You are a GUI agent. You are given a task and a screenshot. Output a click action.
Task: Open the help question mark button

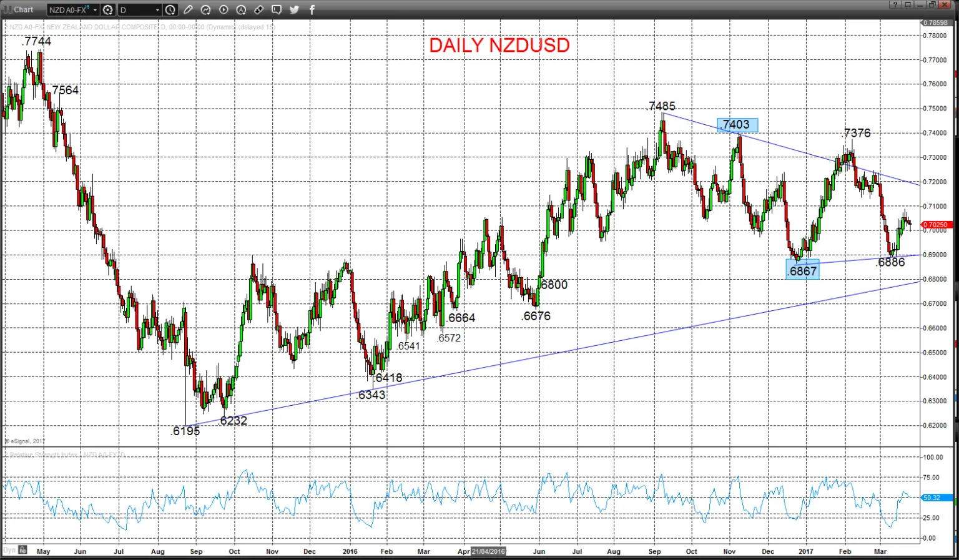895,4
